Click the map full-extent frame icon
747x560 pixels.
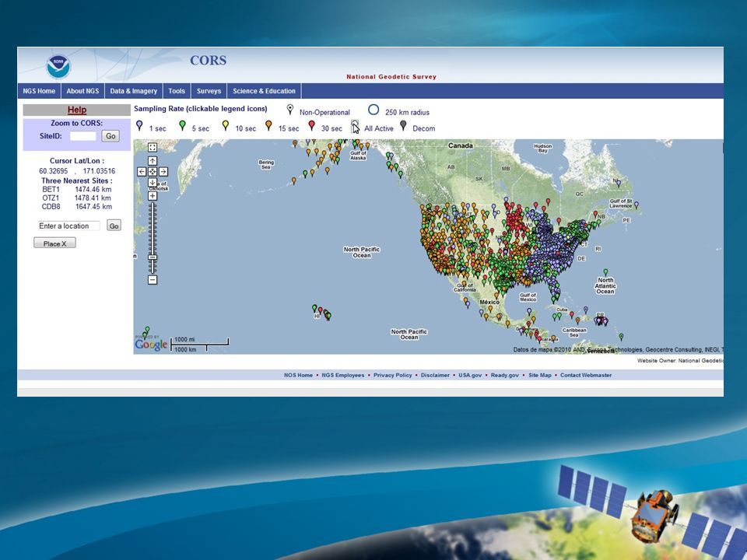point(153,147)
